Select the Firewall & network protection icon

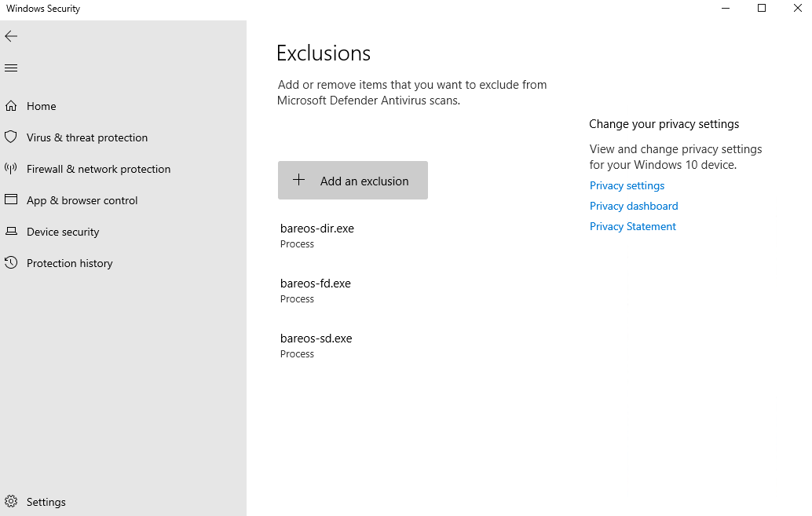[11, 168]
